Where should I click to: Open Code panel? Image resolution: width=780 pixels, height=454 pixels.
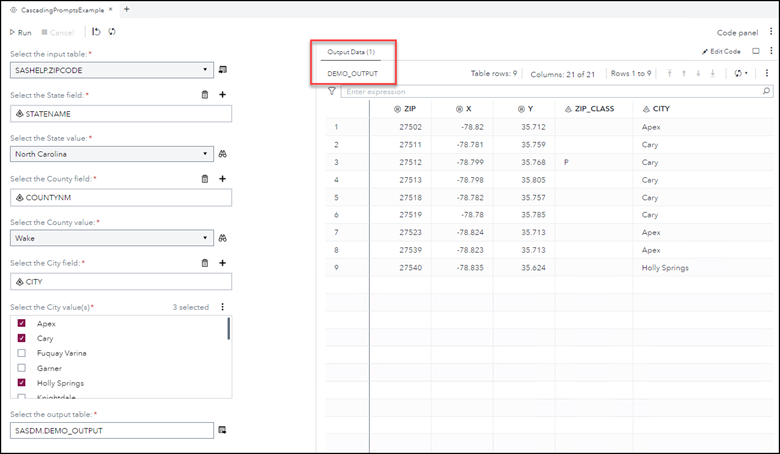737,32
